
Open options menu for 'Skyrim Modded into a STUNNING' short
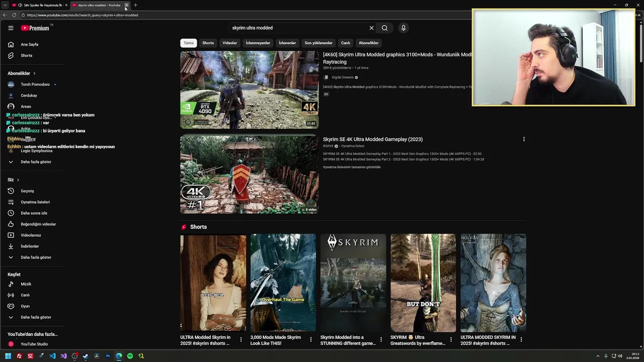pos(381,340)
